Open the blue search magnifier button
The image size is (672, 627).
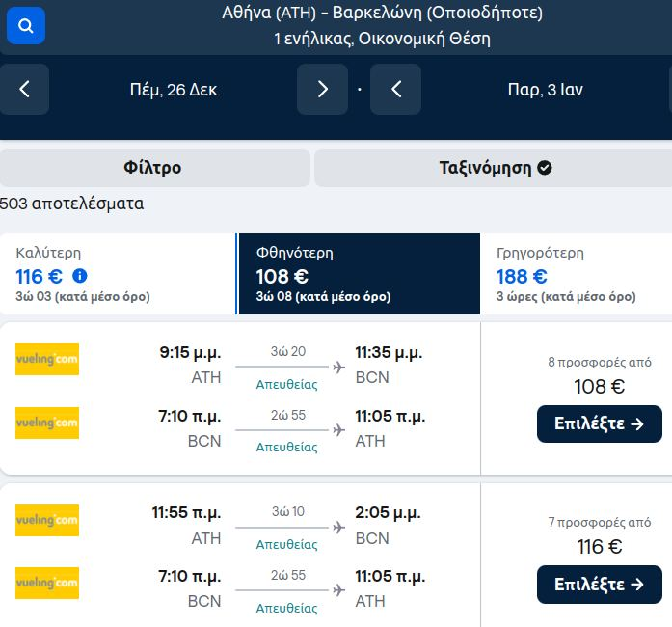(26, 26)
